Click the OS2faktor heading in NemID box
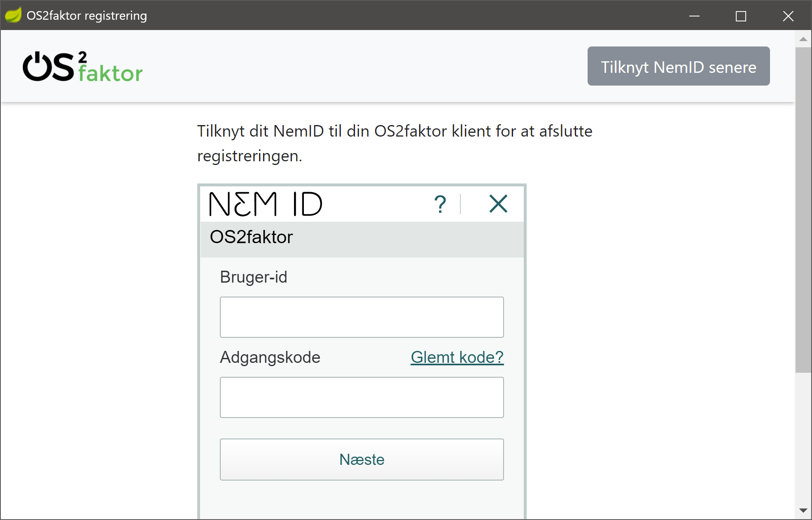Screen dimensions: 812x520 coord(251,237)
